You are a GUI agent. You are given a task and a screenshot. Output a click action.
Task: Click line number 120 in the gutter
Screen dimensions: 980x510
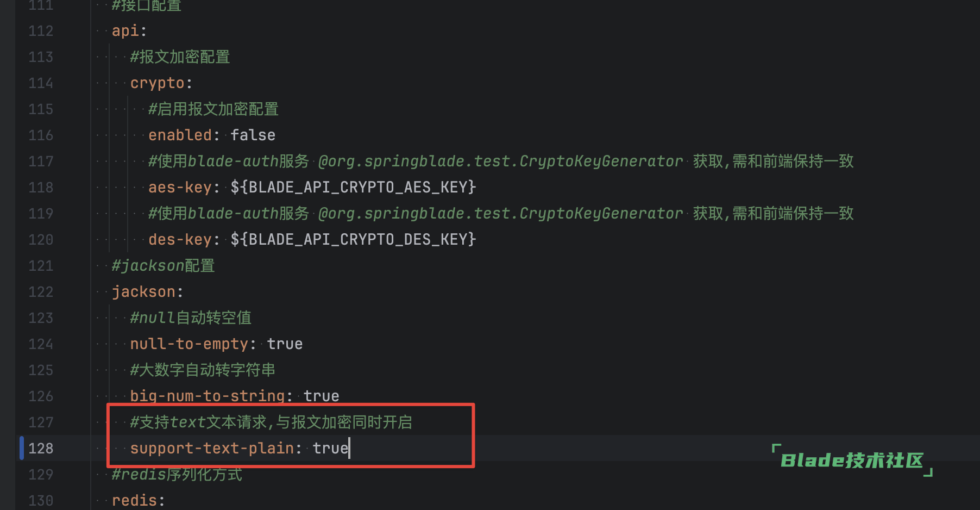click(41, 239)
